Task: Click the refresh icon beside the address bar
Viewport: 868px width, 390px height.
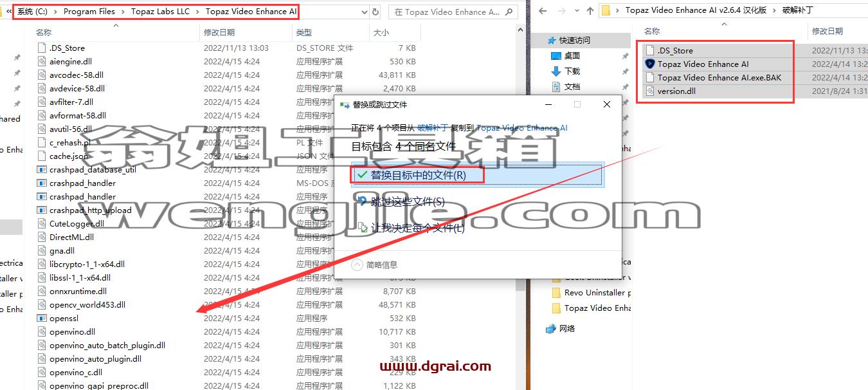Action: (376, 12)
